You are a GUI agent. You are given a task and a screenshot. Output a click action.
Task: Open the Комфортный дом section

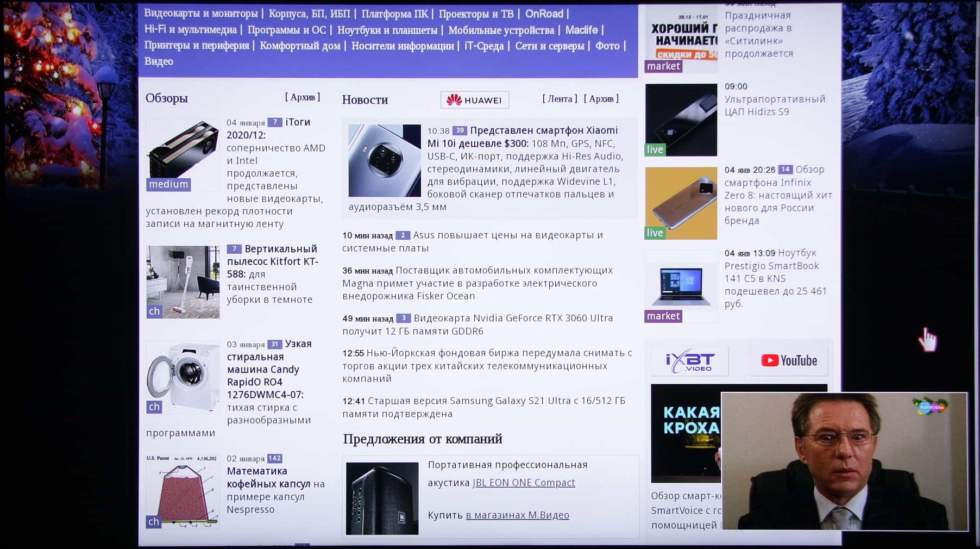(300, 46)
